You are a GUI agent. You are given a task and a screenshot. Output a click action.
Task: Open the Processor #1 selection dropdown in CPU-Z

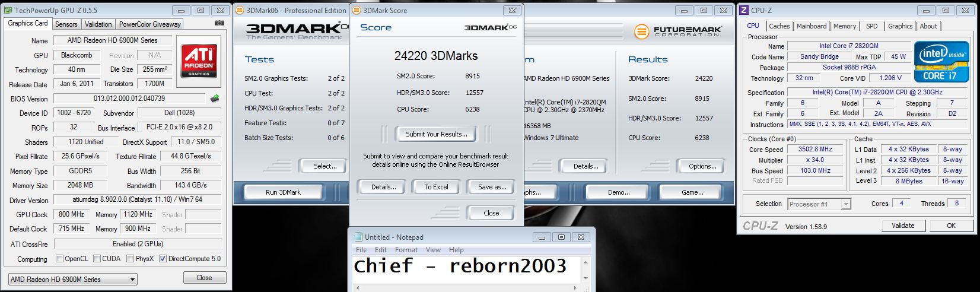click(819, 204)
